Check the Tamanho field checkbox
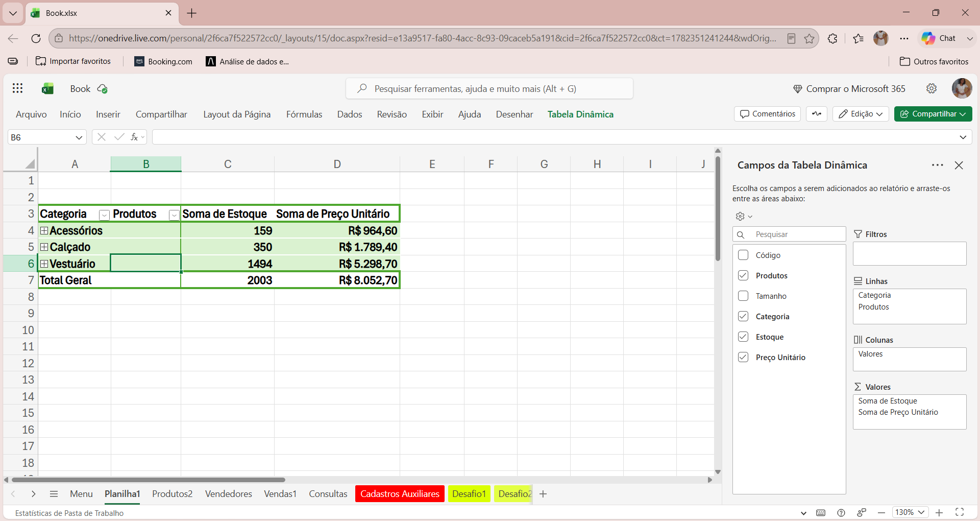980x521 pixels. (743, 296)
